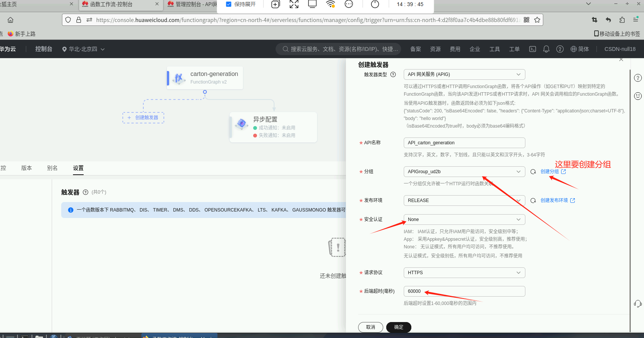The image size is (644, 338).
Task: Click the fullscreen expand arrows icon
Action: (294, 4)
